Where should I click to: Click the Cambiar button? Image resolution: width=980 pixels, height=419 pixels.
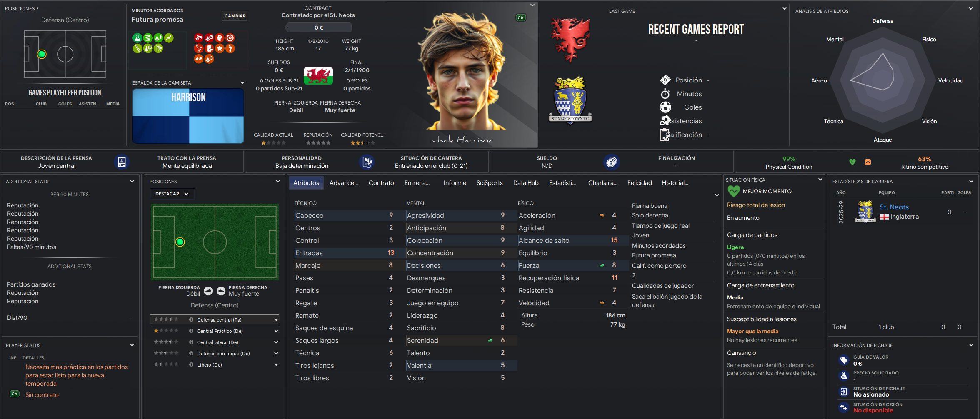click(235, 16)
